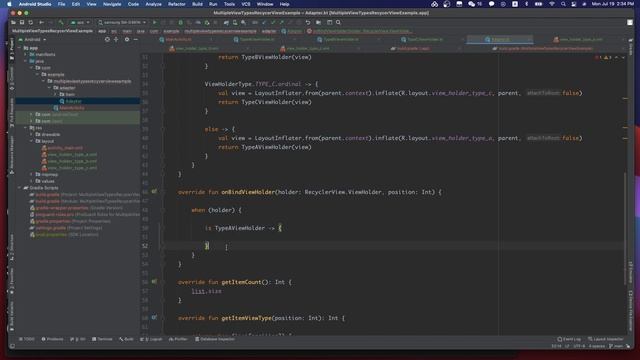Navigate back arrow in toolbar
The width and height of the screenshot is (640, 360).
point(42,22)
